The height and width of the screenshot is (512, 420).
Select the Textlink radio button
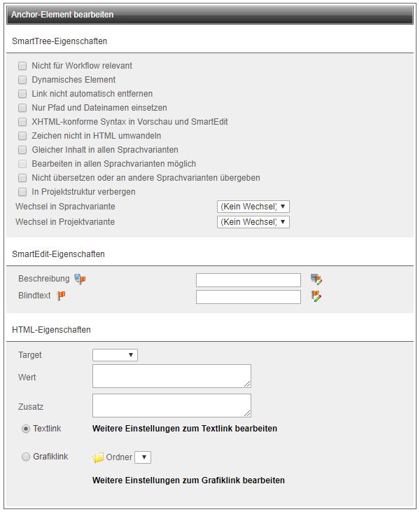click(x=26, y=429)
